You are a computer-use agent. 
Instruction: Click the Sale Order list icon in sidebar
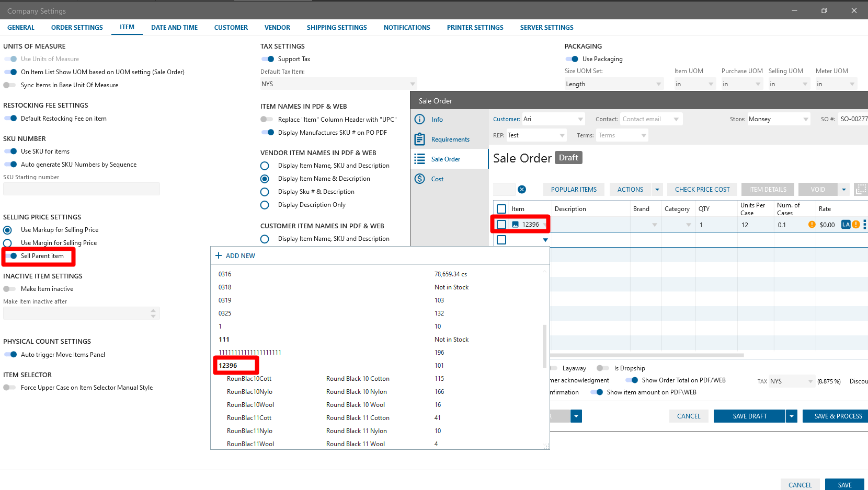(x=419, y=159)
